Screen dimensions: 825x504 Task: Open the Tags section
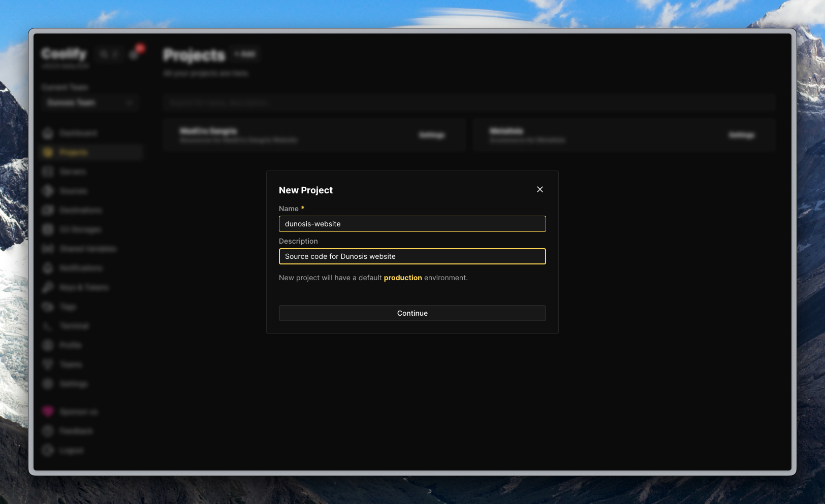click(68, 307)
